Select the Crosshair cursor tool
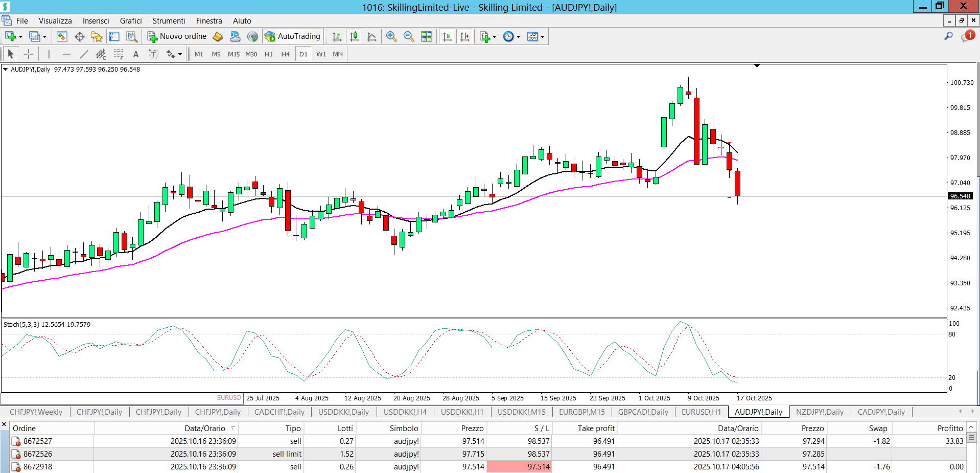This screenshot has height=473, width=980. [29, 54]
